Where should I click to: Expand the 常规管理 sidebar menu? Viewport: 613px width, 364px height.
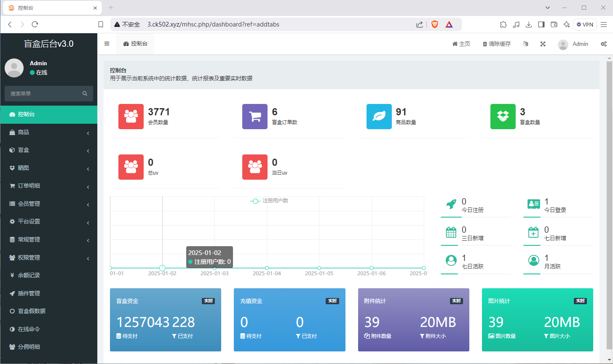point(48,240)
